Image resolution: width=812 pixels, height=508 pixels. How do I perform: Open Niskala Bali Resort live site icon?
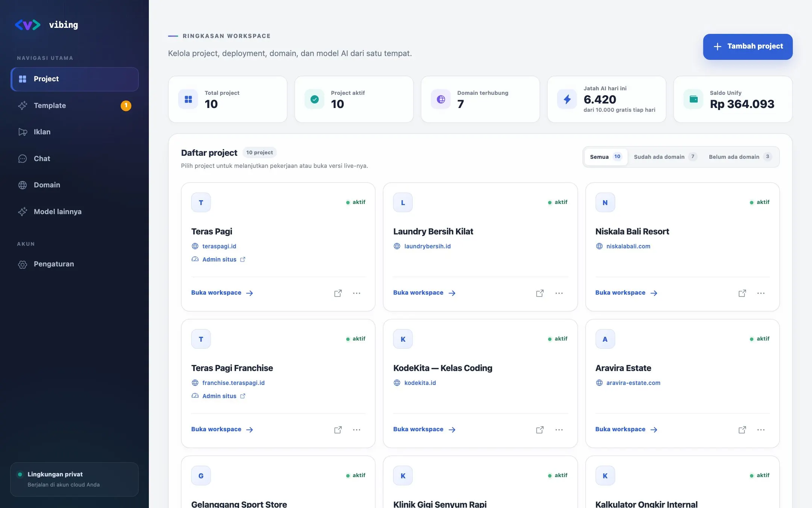742,293
